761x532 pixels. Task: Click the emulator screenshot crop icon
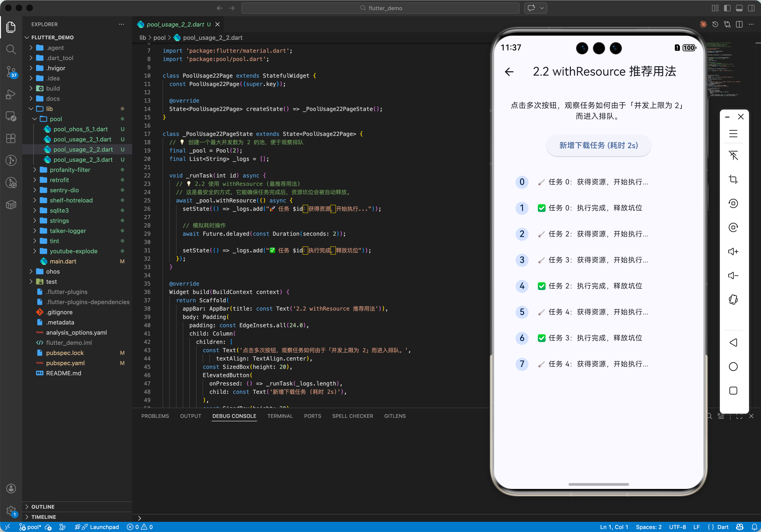coord(733,179)
